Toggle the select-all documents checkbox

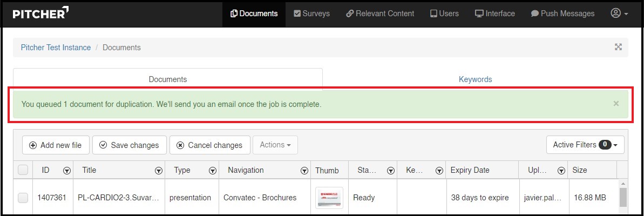23,170
